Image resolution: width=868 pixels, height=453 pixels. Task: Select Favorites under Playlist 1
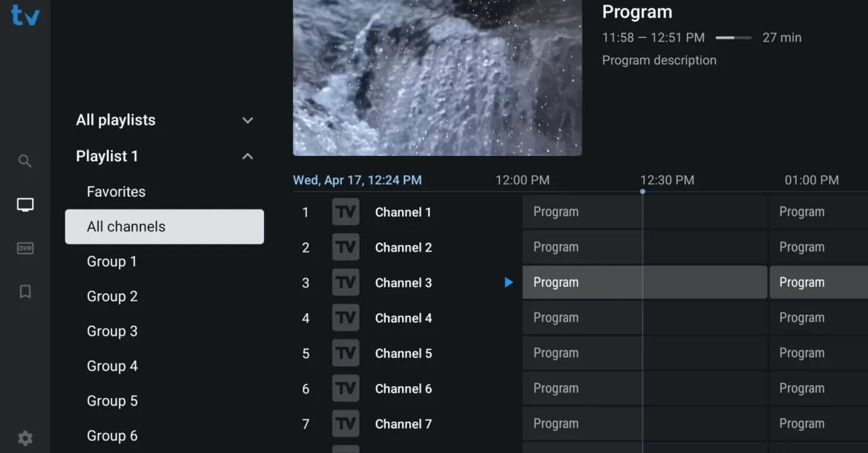[x=116, y=192]
